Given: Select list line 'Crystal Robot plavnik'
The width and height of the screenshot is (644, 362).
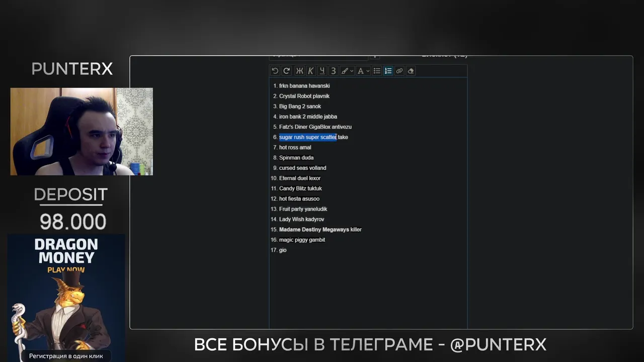Looking at the screenshot, I should (304, 96).
